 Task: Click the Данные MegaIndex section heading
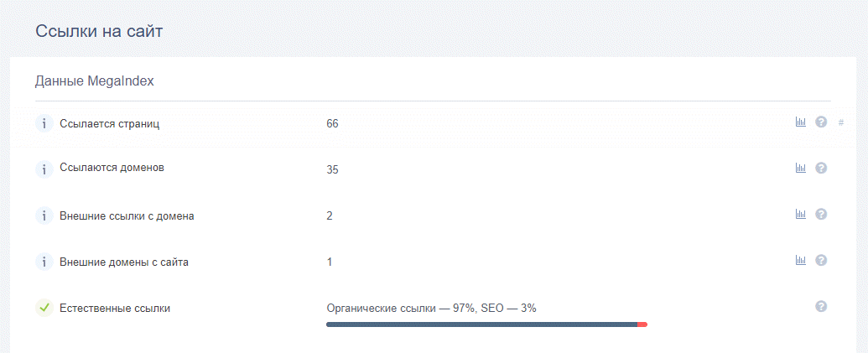pyautogui.click(x=95, y=81)
